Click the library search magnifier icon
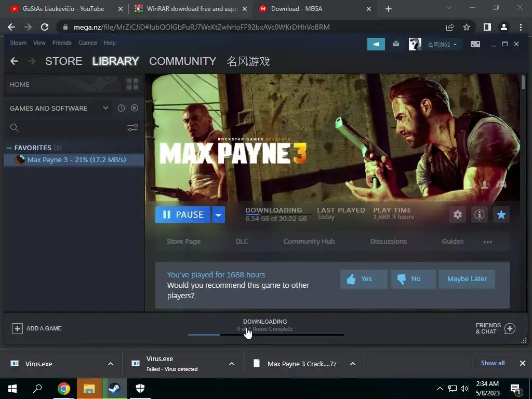 (14, 128)
